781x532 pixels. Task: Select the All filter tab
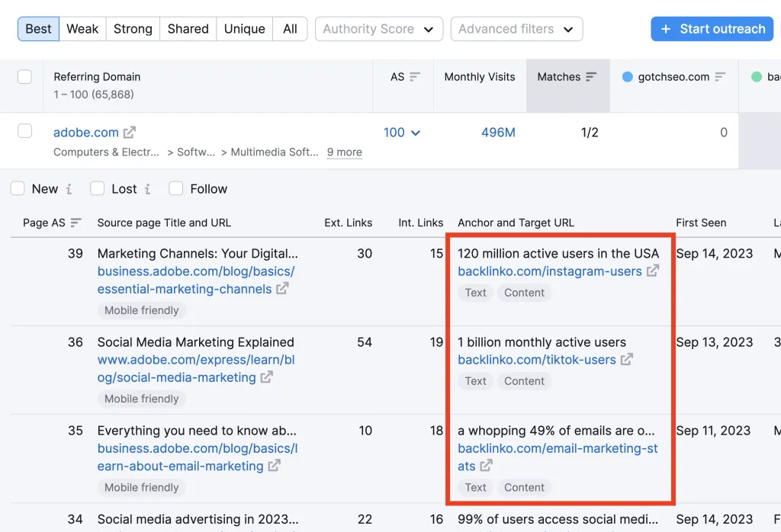pyautogui.click(x=290, y=29)
